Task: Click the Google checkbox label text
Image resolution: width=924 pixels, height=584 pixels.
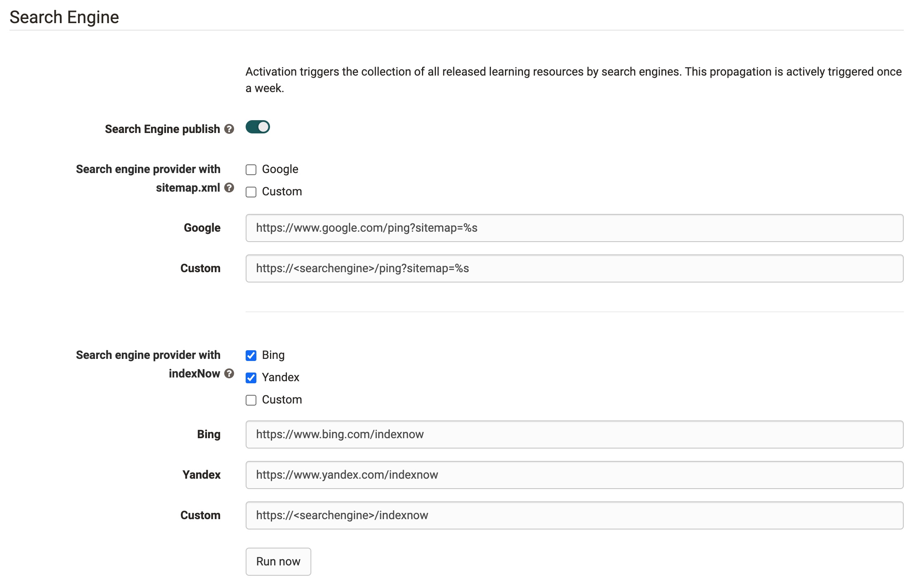Action: [x=280, y=169]
